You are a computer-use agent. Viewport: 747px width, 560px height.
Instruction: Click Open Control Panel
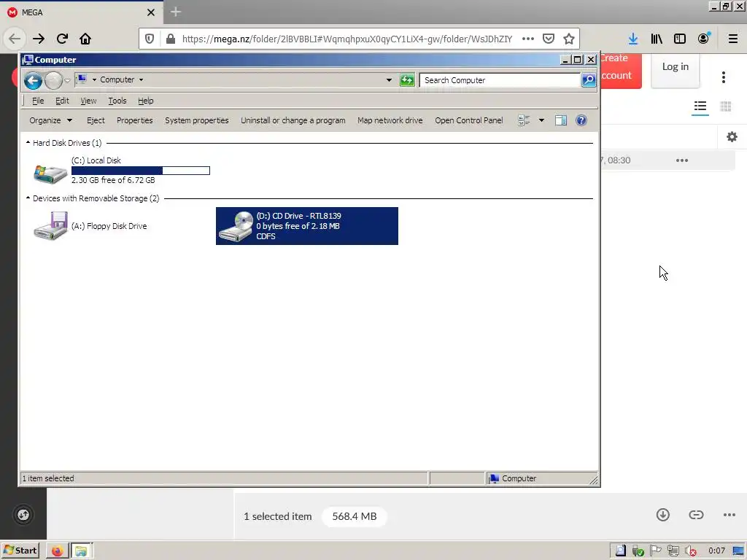pyautogui.click(x=469, y=120)
